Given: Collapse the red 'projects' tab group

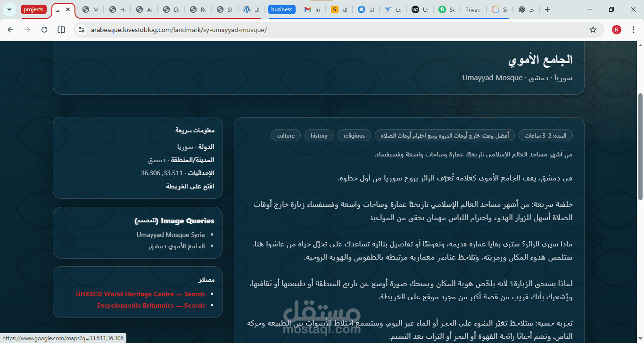Looking at the screenshot, I should pos(34,9).
